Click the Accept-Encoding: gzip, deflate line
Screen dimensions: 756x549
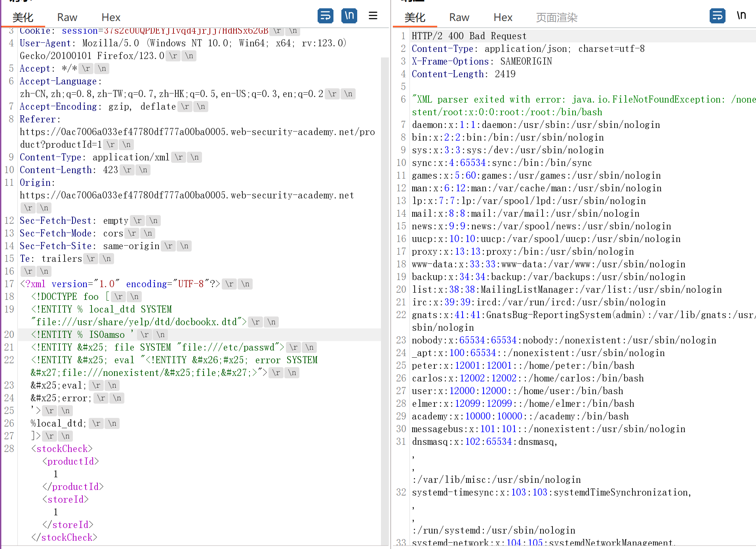(98, 107)
